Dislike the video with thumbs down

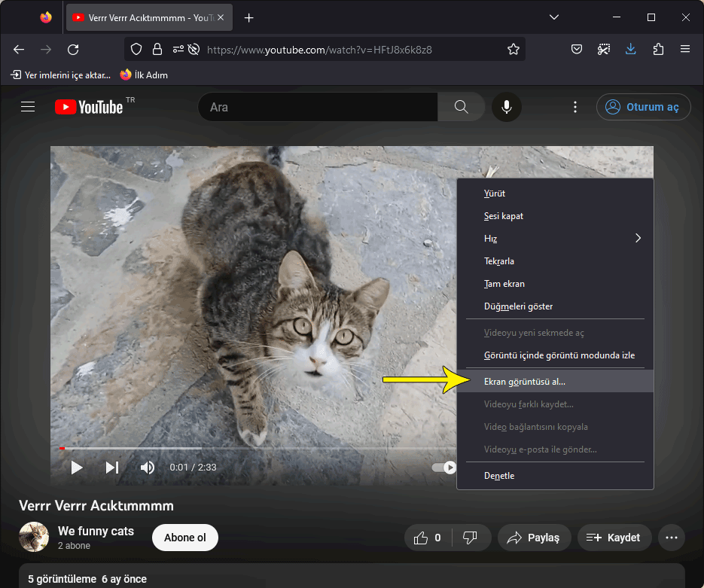tap(470, 538)
